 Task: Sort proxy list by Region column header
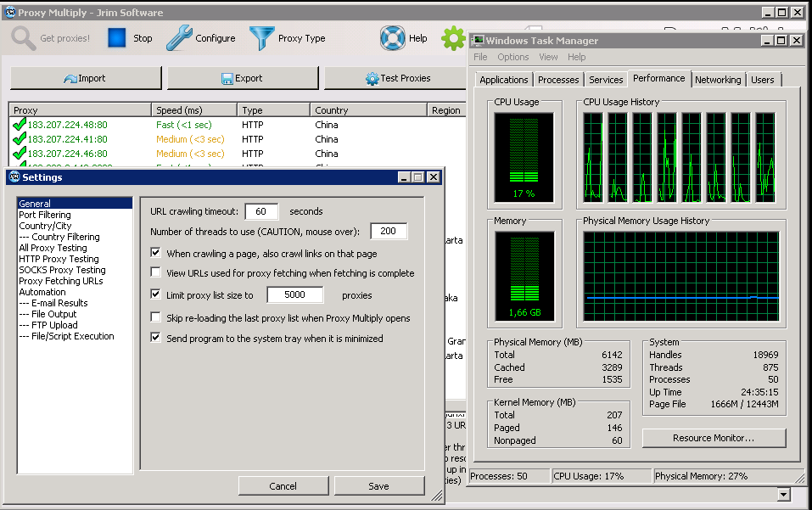pos(447,109)
